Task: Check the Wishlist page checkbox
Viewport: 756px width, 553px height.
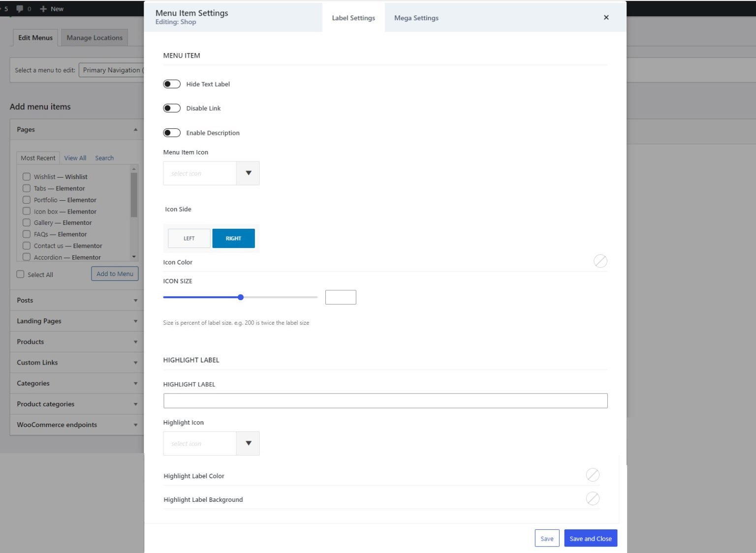Action: pyautogui.click(x=27, y=176)
